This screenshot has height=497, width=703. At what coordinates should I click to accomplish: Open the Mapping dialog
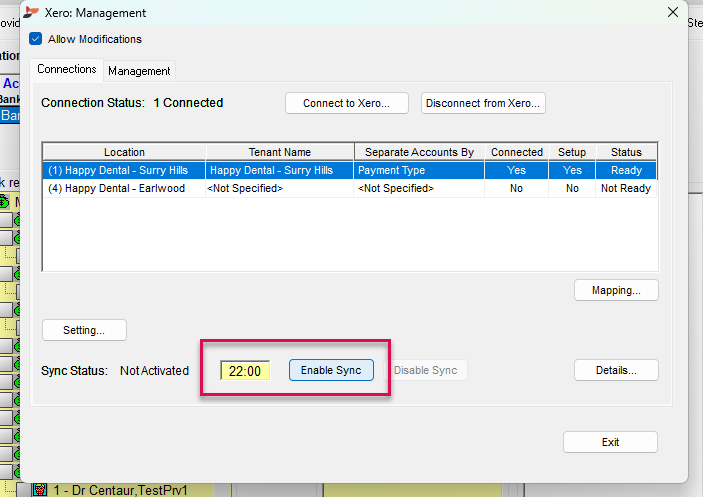(616, 290)
